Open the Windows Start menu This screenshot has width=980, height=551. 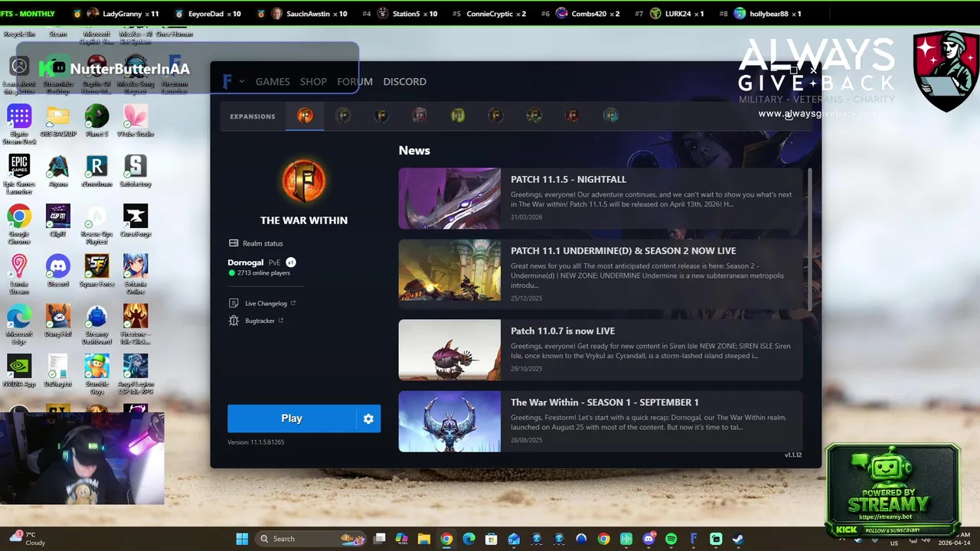point(242,539)
